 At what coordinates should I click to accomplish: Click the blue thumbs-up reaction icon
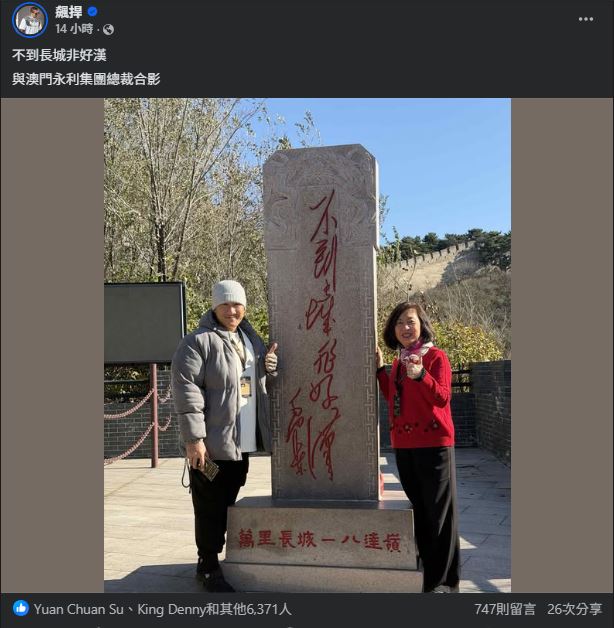[x=21, y=608]
